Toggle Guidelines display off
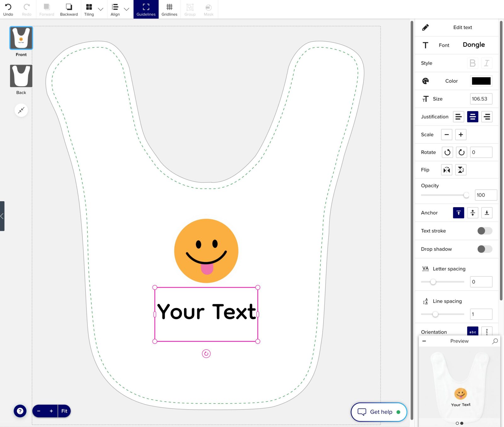504x427 pixels. (146, 9)
